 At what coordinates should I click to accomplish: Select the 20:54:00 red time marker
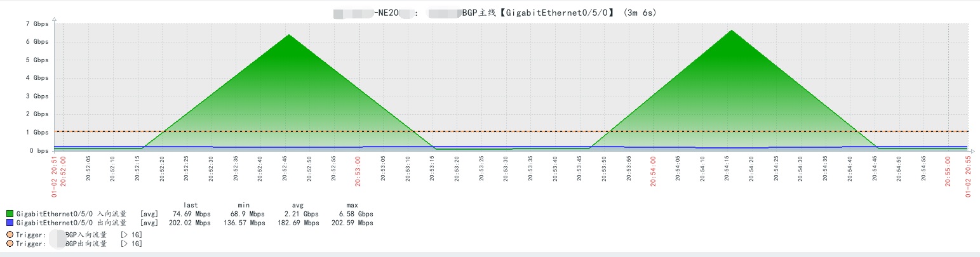pos(653,171)
